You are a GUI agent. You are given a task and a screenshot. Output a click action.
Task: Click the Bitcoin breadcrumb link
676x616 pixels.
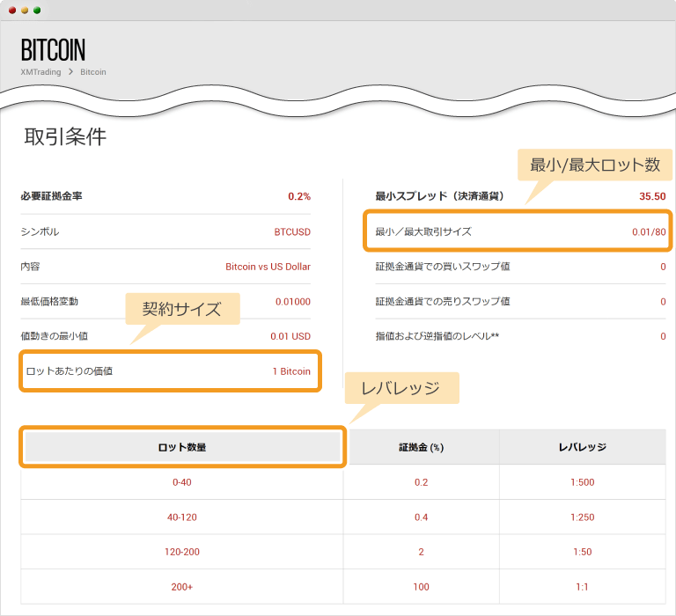(93, 72)
